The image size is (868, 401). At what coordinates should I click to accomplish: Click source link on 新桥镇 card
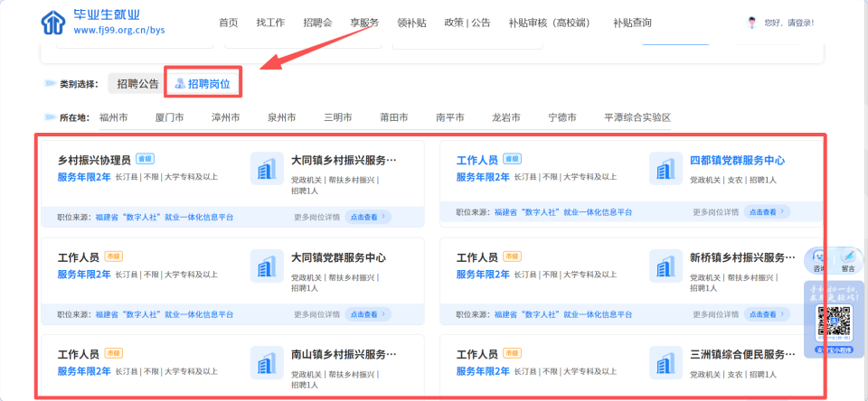[x=563, y=314]
